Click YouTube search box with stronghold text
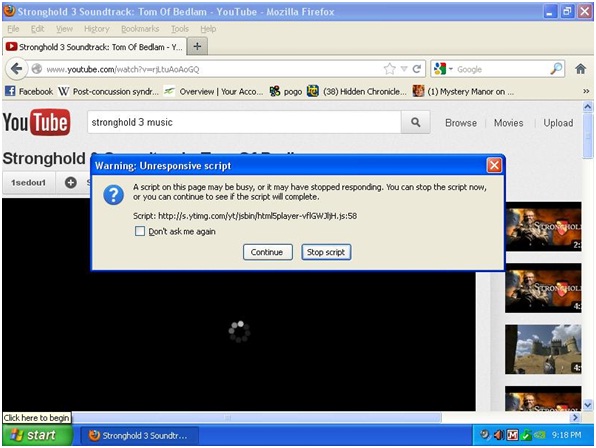596x448 pixels. (x=244, y=122)
